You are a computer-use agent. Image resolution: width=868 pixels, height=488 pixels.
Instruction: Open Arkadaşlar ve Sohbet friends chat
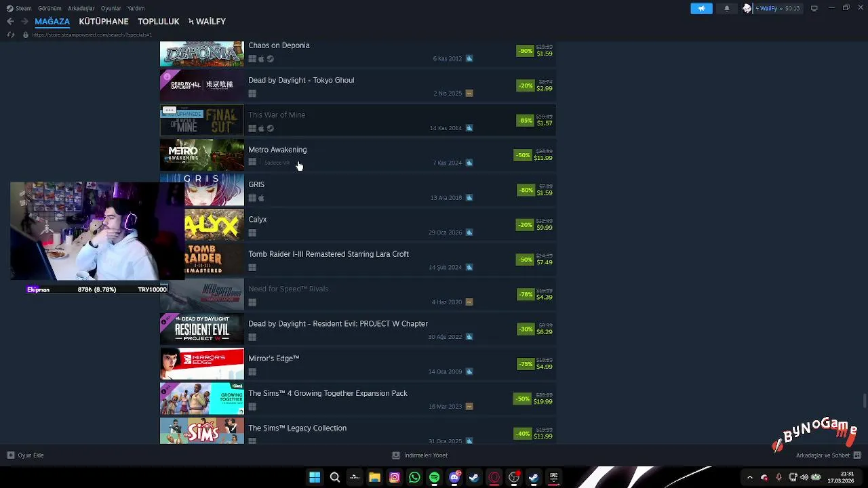[x=828, y=455]
